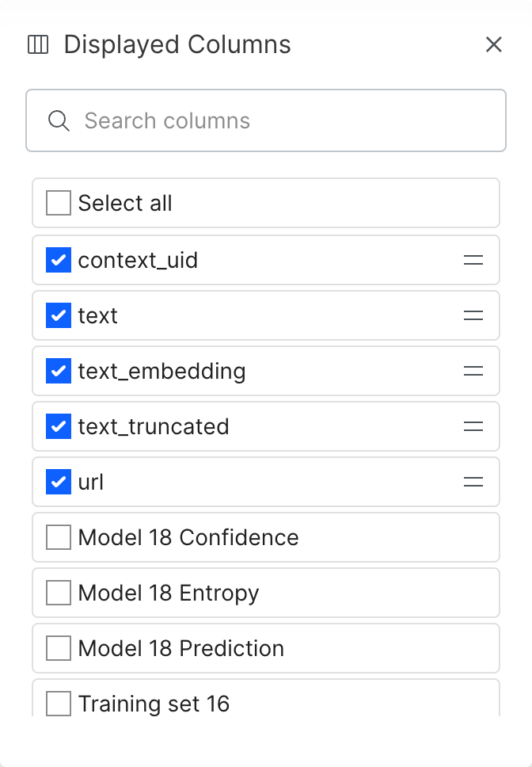
Task: Enable the Model 18 Confidence column
Action: click(x=59, y=537)
